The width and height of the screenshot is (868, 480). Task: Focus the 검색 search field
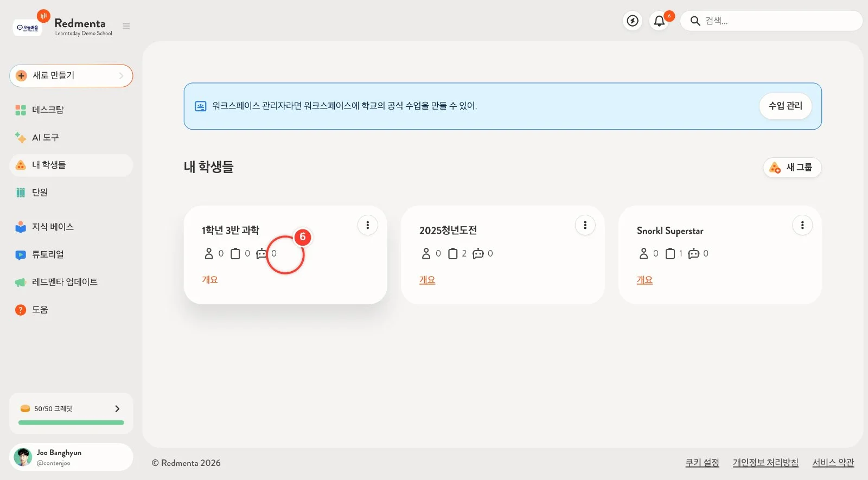coord(771,21)
